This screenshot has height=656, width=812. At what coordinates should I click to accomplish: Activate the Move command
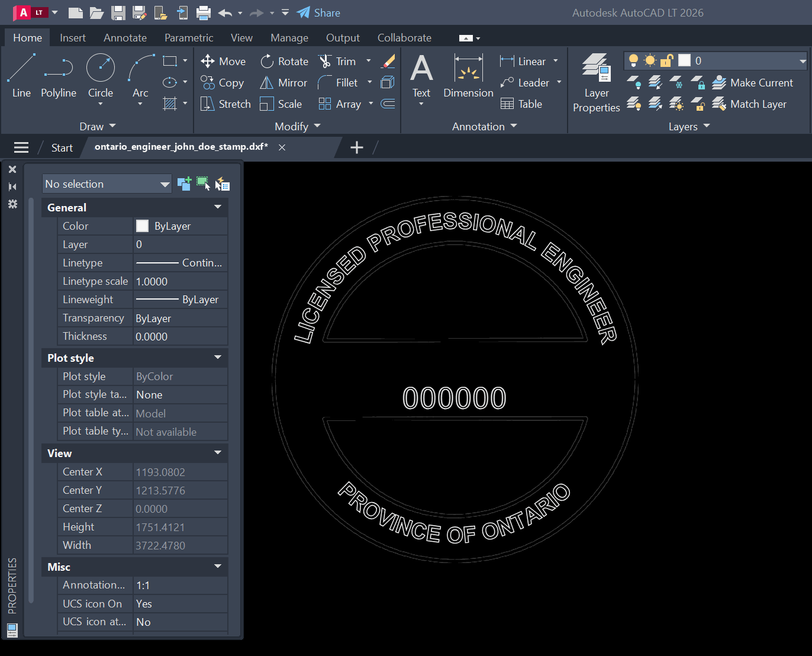click(x=223, y=62)
